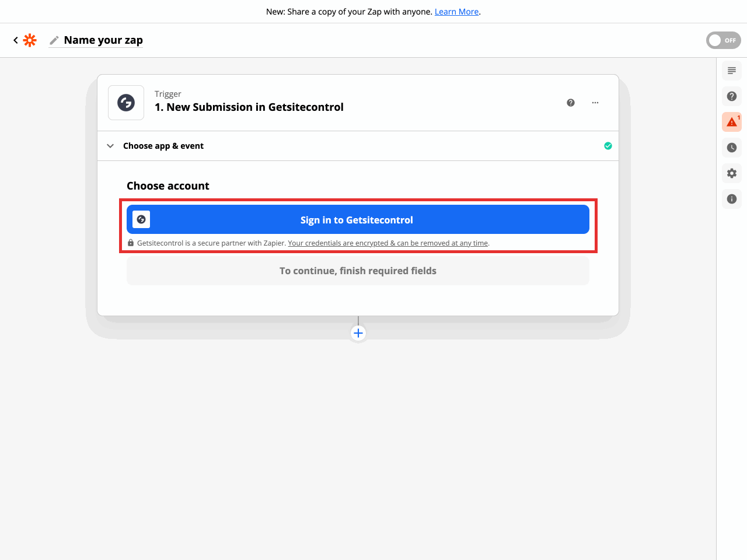This screenshot has width=747, height=560.
Task: Add a step with the plus button
Action: pos(358,333)
